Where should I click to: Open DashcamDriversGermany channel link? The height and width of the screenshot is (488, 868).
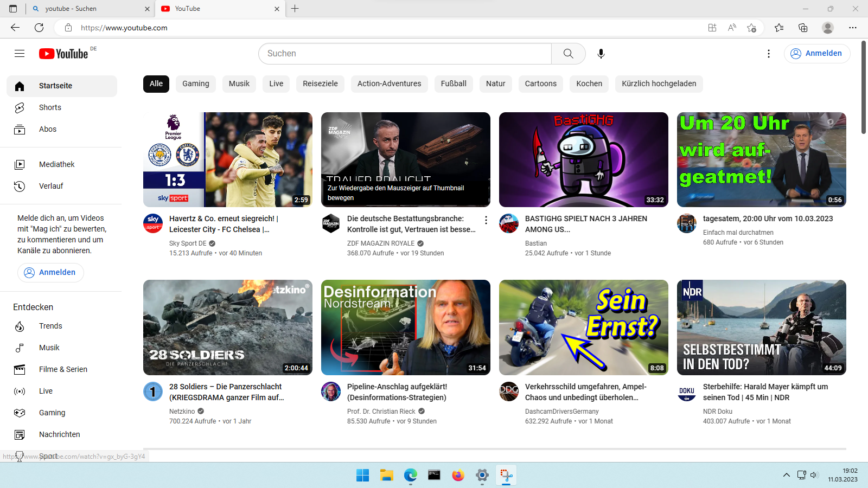[x=562, y=412]
